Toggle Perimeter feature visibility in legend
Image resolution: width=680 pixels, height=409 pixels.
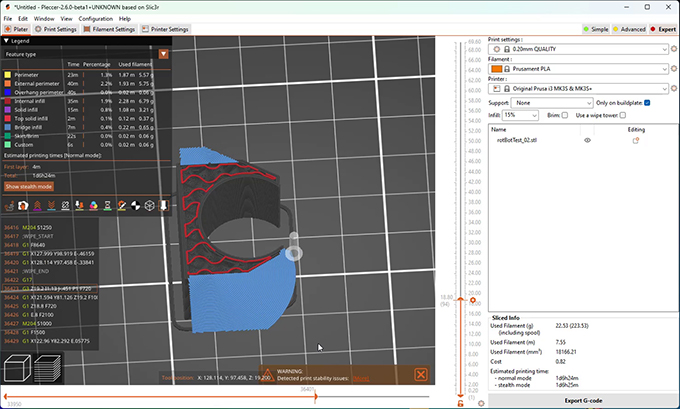26,75
